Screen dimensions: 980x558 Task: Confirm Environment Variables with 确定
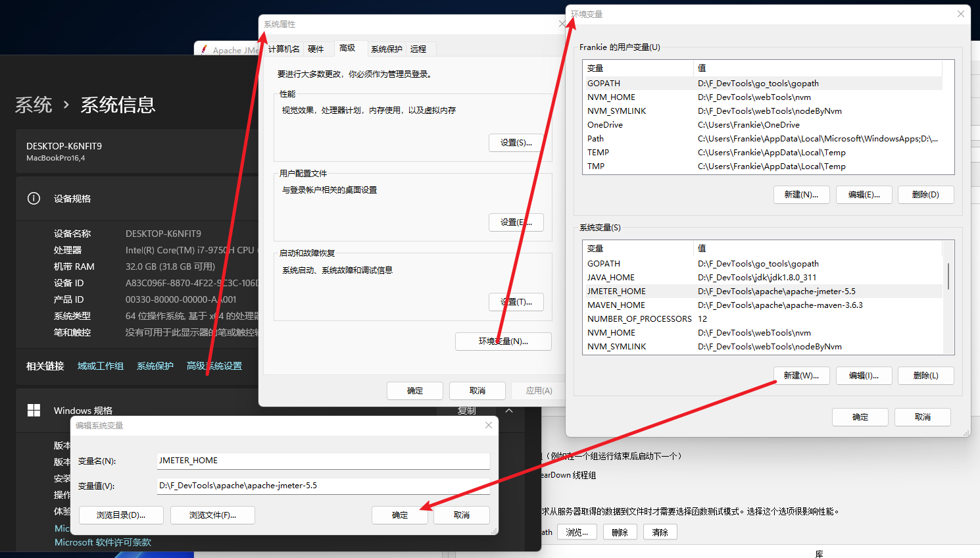pyautogui.click(x=860, y=417)
